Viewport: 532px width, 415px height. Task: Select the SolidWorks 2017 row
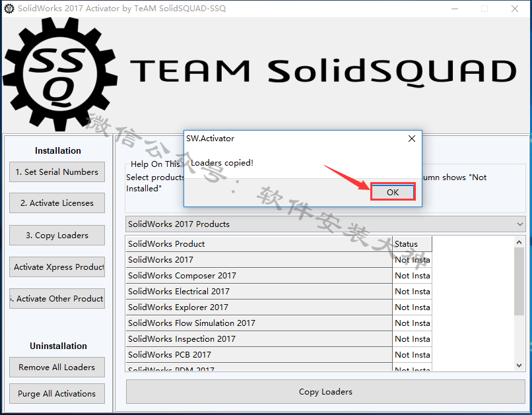click(x=259, y=260)
